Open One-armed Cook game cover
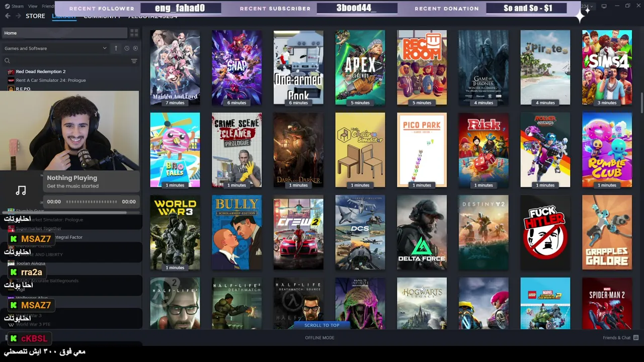 pos(298,67)
